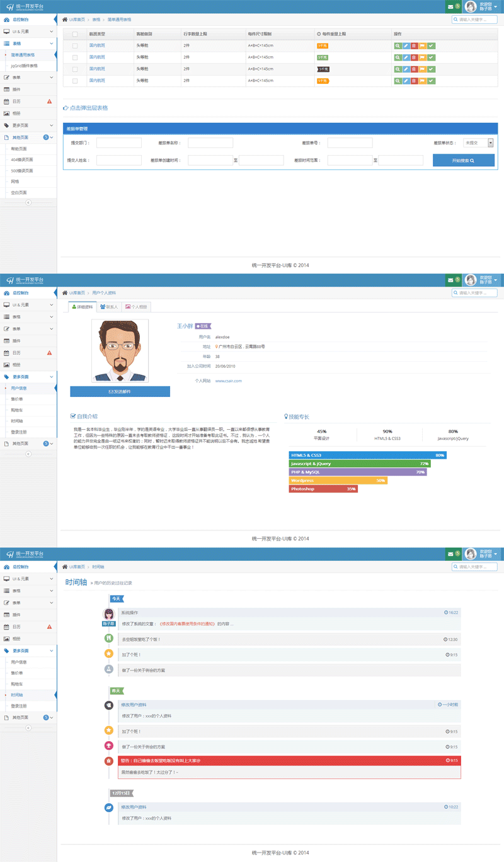Open the 差旅单状态 dropdown showing 未提交
504x862 pixels.
click(478, 143)
